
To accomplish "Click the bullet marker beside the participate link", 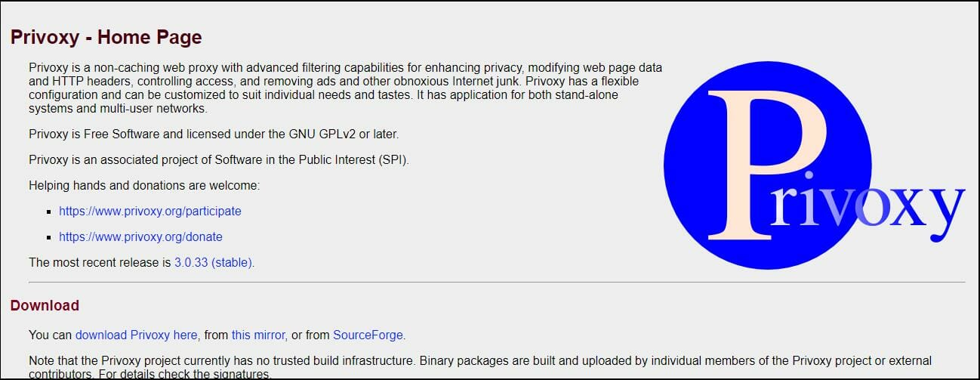I will [49, 212].
